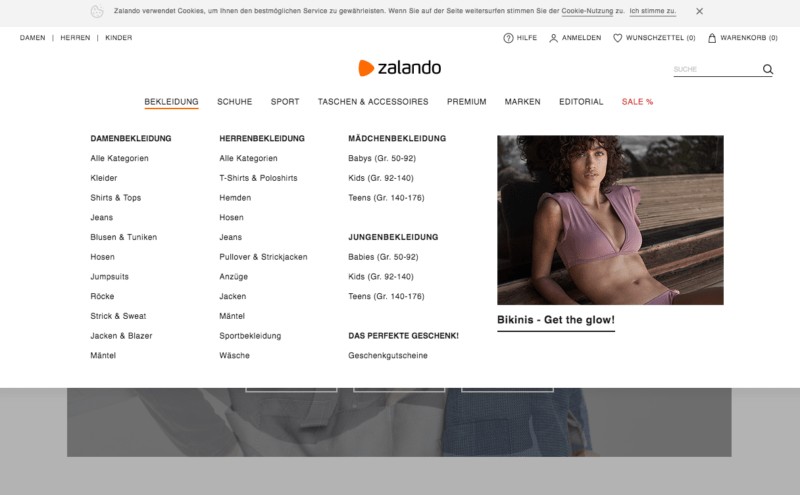Click the heart wishlist icon

click(617, 38)
